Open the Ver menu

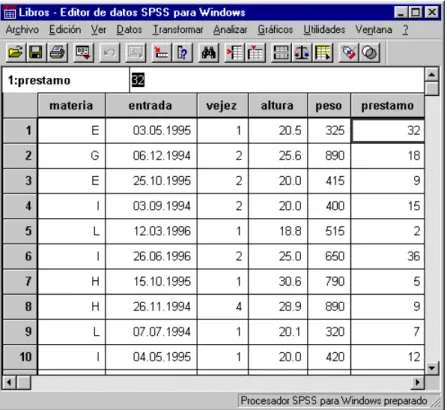point(99,30)
